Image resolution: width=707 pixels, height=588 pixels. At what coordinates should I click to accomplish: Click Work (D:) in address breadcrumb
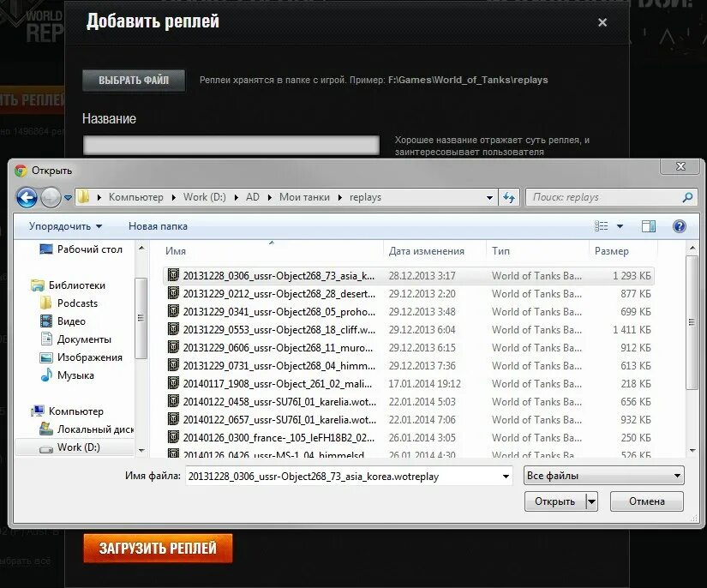coord(204,197)
